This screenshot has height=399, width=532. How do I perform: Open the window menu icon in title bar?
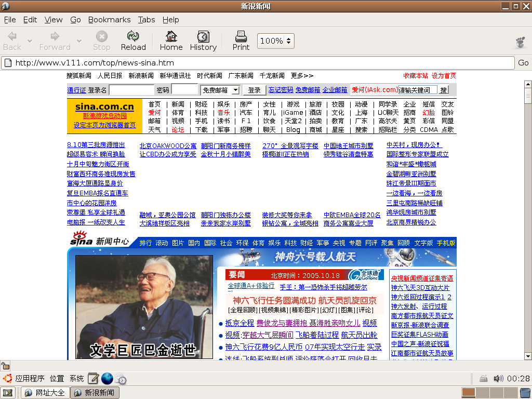coord(5,6)
